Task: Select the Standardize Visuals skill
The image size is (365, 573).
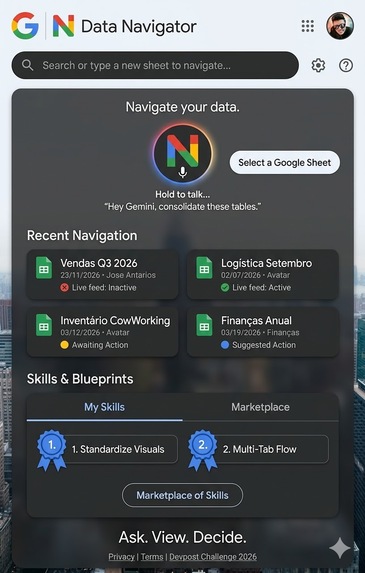Action: (118, 449)
